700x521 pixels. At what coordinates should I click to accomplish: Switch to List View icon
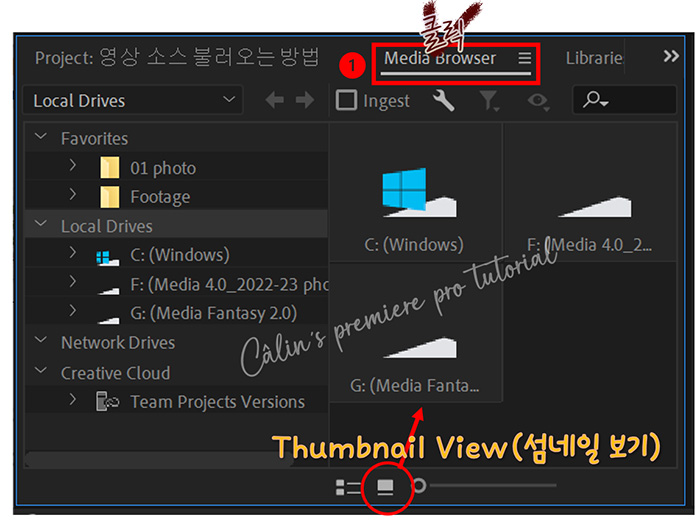click(x=347, y=487)
